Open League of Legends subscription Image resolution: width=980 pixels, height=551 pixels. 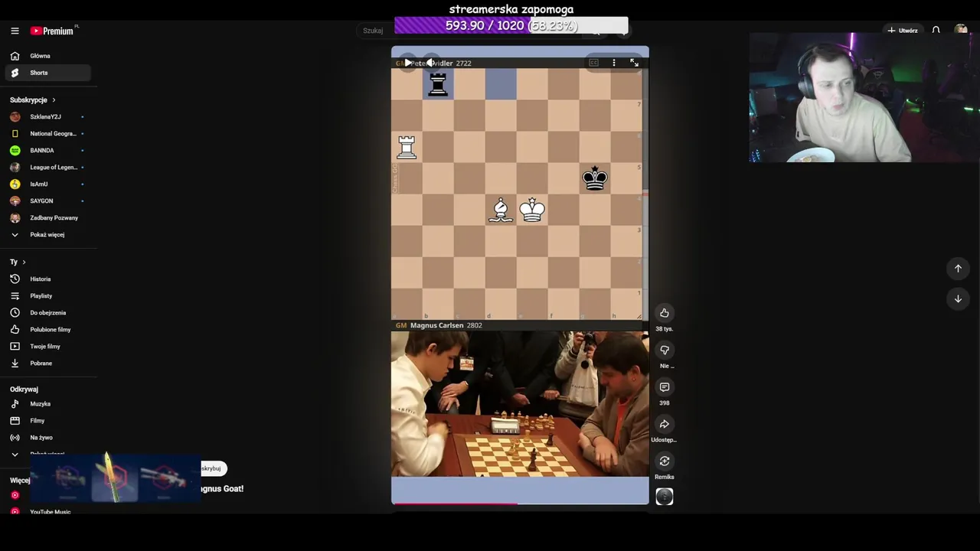[47, 168]
